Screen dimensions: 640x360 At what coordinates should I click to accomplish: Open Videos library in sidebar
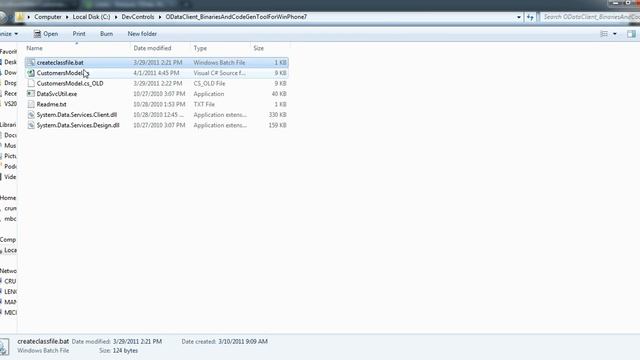(9, 177)
